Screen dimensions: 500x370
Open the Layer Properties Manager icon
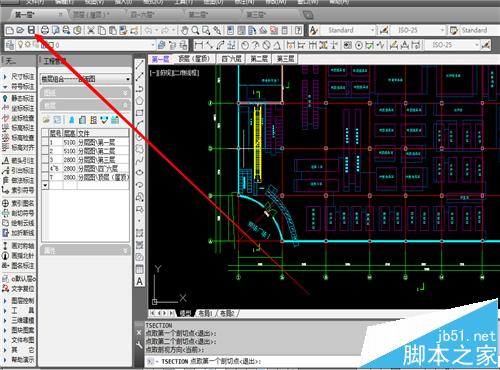tap(10, 45)
